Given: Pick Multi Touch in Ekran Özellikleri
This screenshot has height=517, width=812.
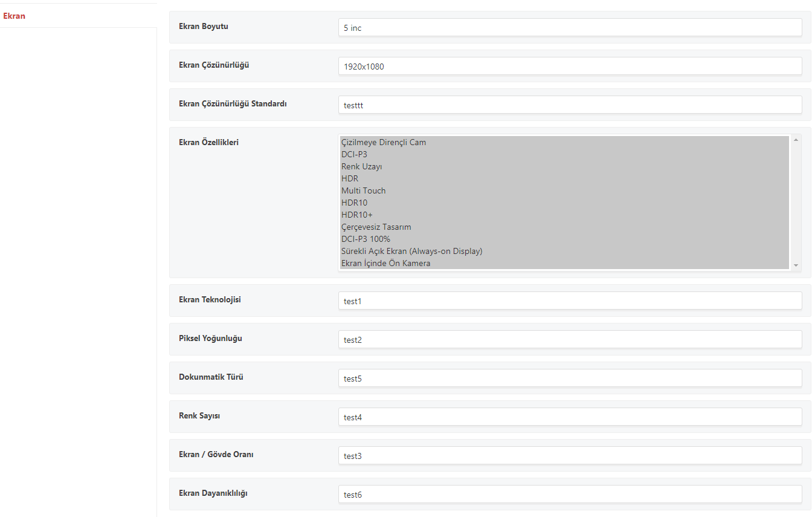Looking at the screenshot, I should (564, 190).
